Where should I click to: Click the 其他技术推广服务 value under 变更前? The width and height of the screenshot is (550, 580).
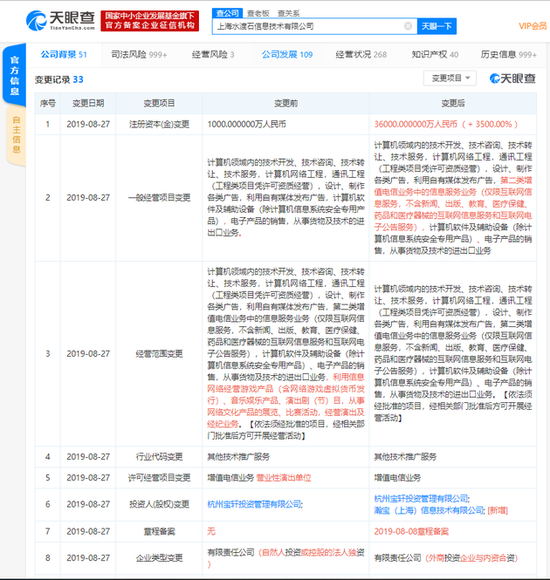click(x=239, y=457)
